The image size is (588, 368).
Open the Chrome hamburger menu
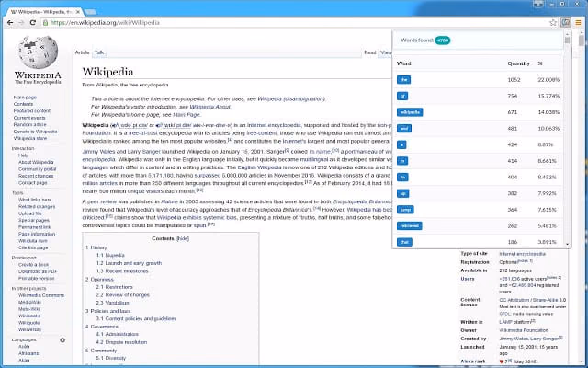tap(578, 22)
